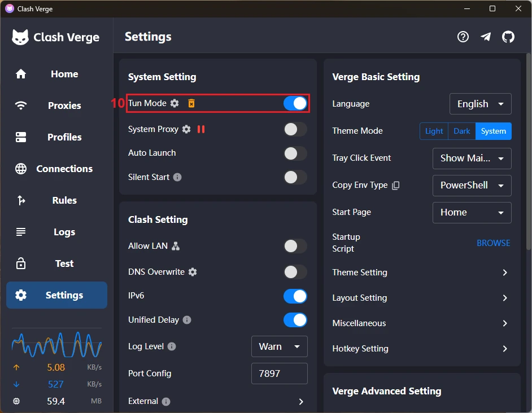This screenshot has height=413, width=532.
Task: Click the Allow LAN network icon
Action: coord(176,246)
